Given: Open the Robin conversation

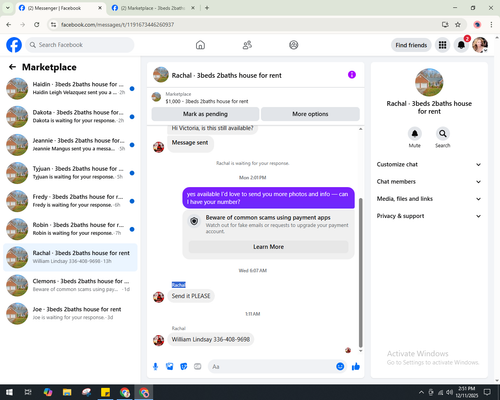Looking at the screenshot, I should (70, 229).
